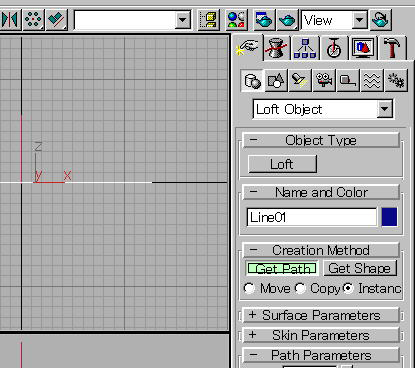
Task: Open the render type View dropdown
Action: pyautogui.click(x=359, y=20)
